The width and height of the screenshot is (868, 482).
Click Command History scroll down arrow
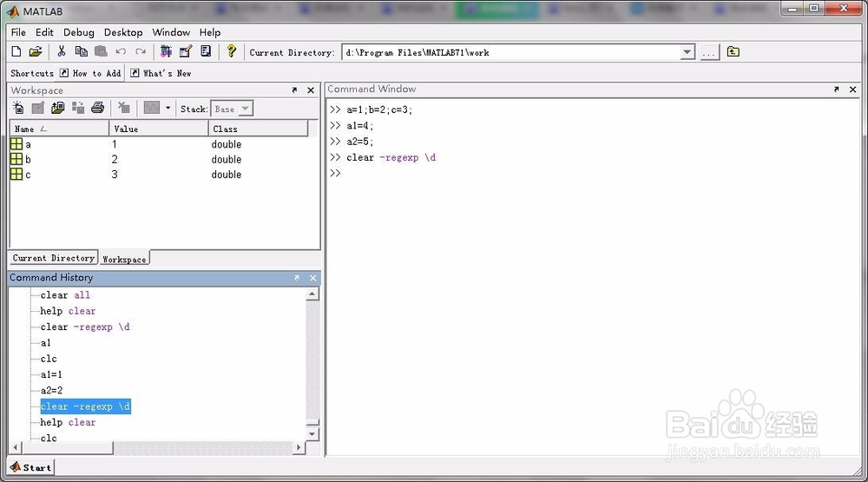click(x=312, y=434)
